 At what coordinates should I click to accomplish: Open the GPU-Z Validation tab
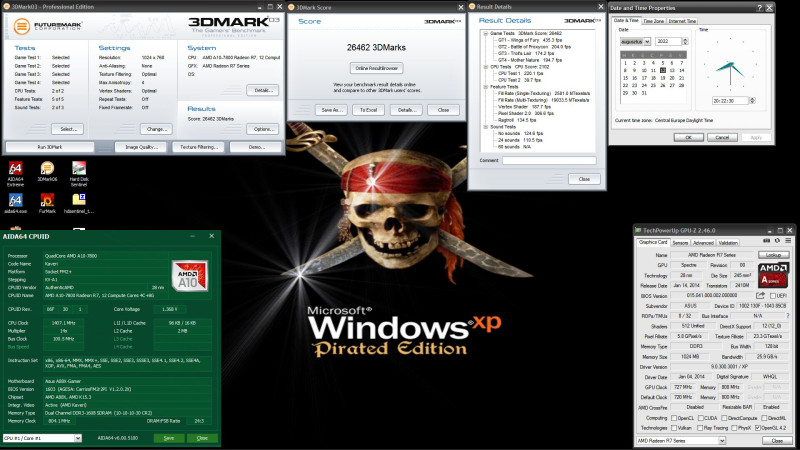point(728,243)
